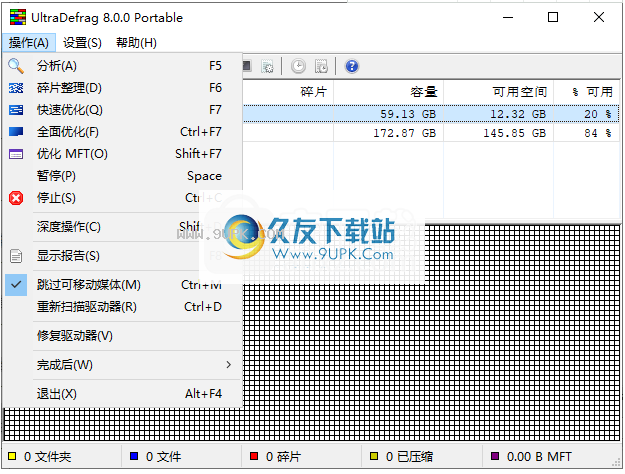Sort by the 碎片 column header

(x=289, y=92)
